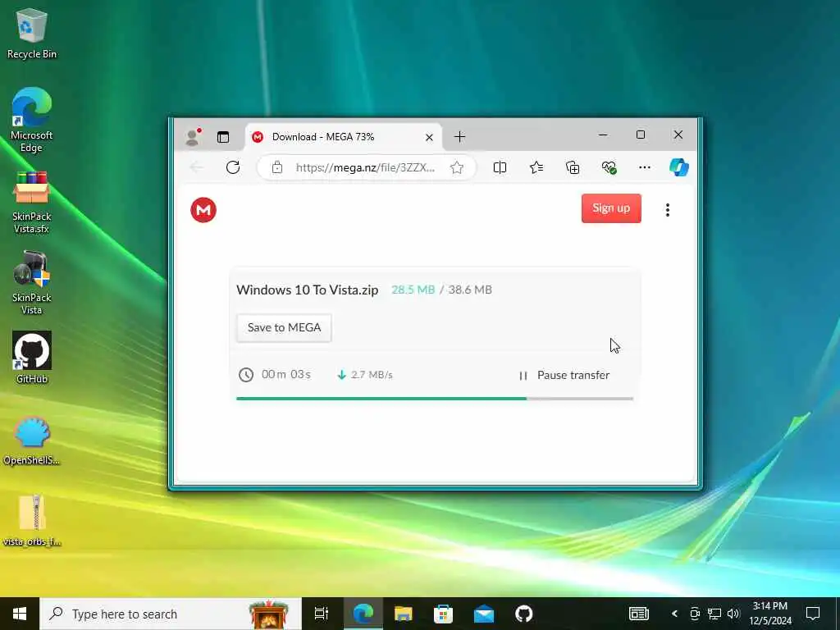Click the MEGA favicon on the tab
Viewport: 840px width, 630px height.
tap(258, 137)
